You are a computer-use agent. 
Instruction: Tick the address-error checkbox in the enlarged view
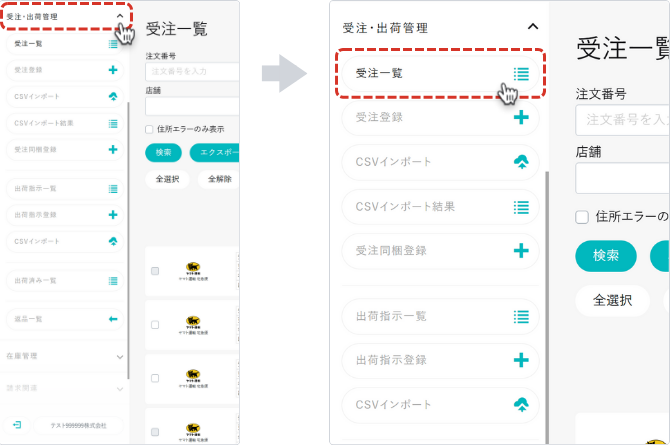(582, 217)
